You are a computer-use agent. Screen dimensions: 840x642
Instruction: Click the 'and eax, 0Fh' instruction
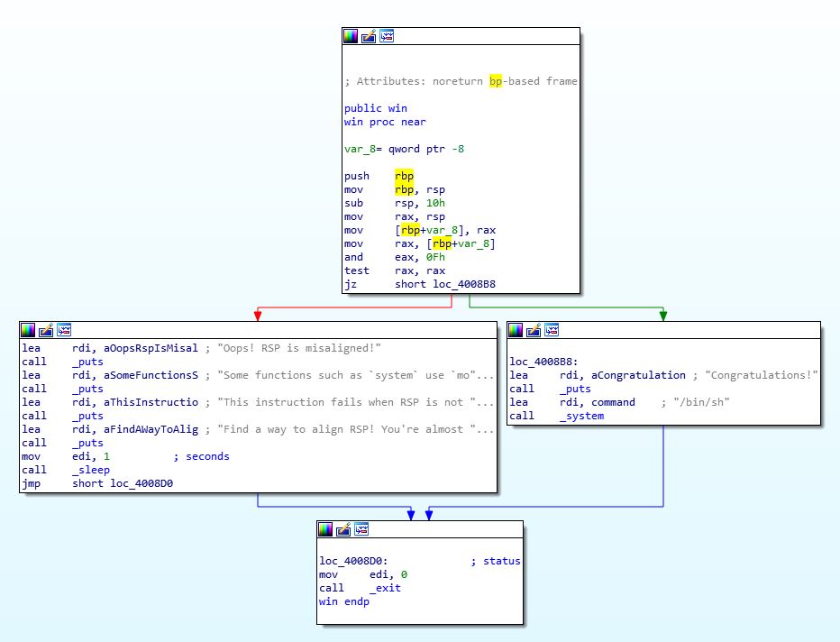(x=394, y=257)
